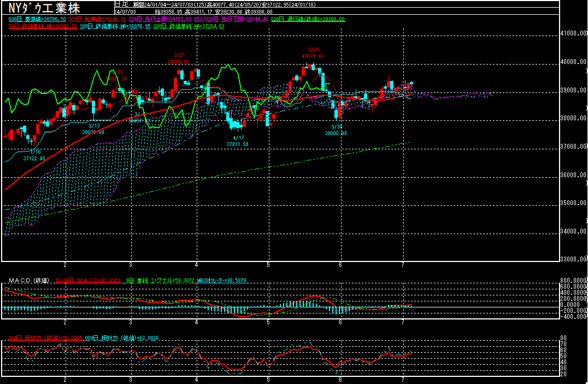Image resolution: width=588 pixels, height=384 pixels.
Task: Click the 34000.00 price axis label
Action: click(573, 231)
